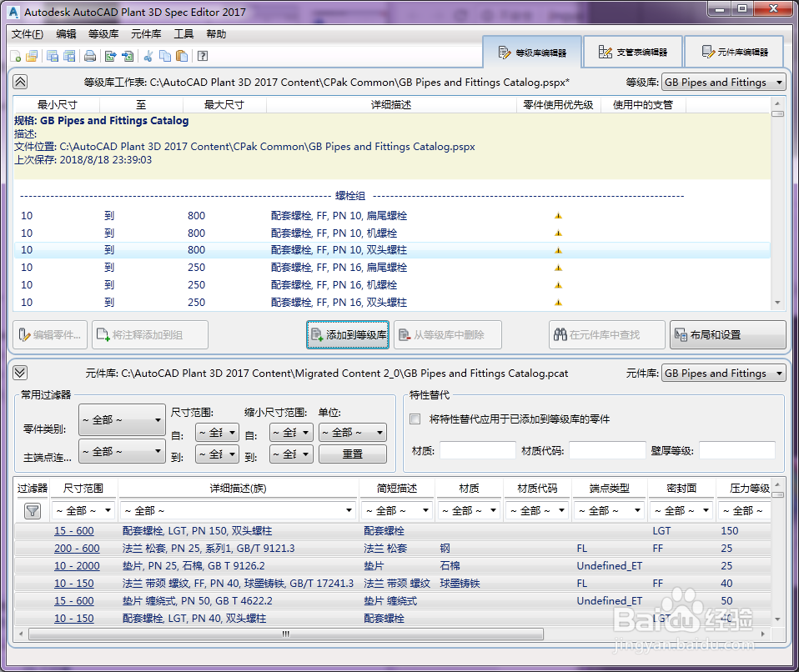
Task: Import from Excel toolbar icon
Action: click(x=128, y=56)
